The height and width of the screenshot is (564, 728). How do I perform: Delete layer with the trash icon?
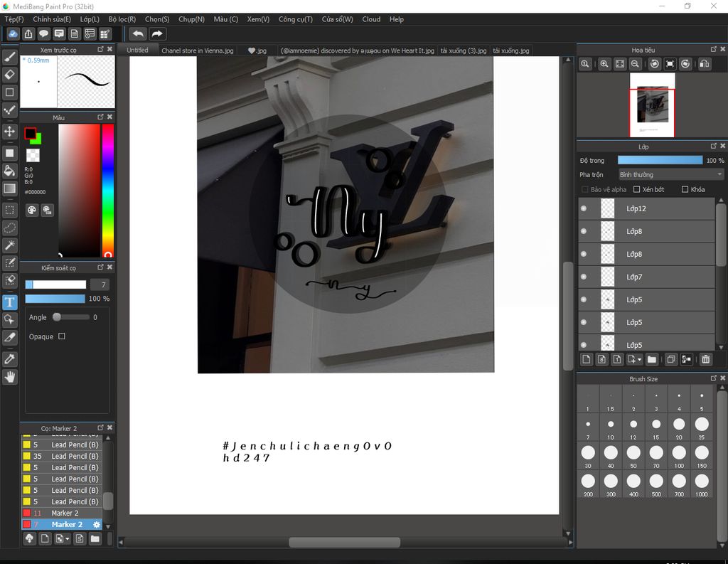pyautogui.click(x=706, y=359)
